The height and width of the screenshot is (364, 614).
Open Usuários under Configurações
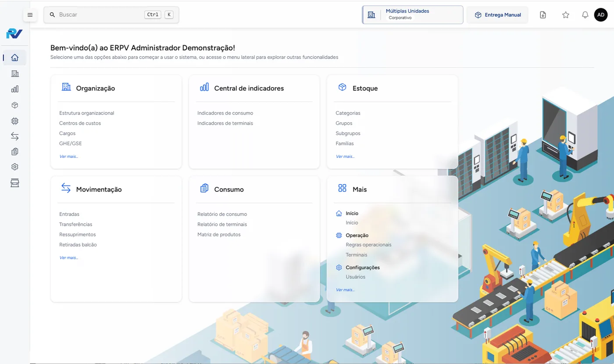click(x=356, y=277)
